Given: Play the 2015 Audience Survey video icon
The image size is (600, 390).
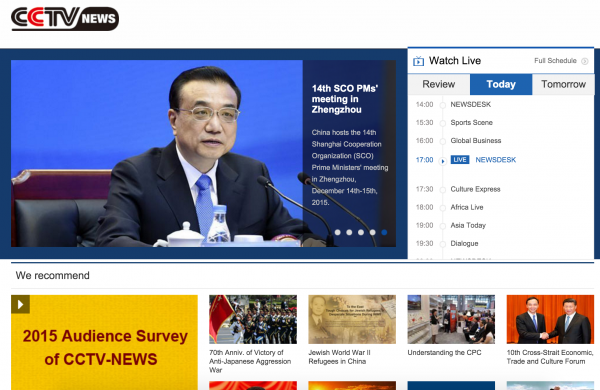Looking at the screenshot, I should click(x=20, y=304).
